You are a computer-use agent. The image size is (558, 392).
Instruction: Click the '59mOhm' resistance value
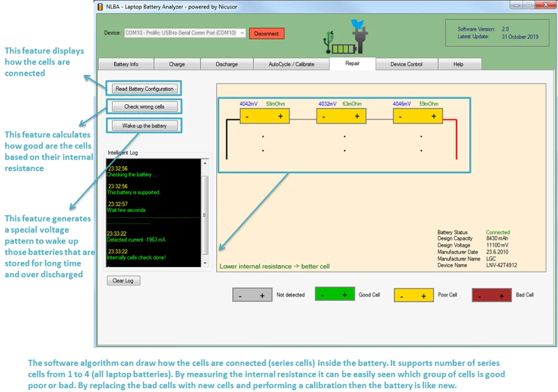[429, 104]
